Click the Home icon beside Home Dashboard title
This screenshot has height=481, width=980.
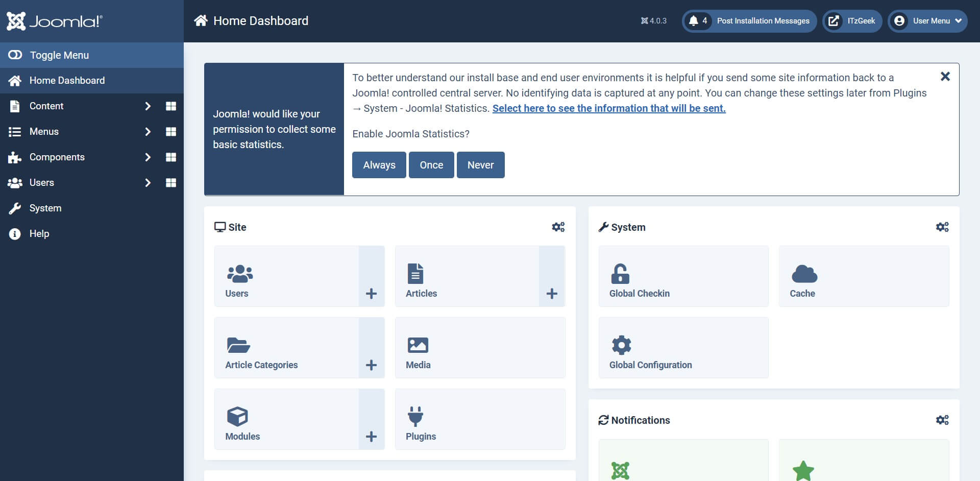pos(201,21)
